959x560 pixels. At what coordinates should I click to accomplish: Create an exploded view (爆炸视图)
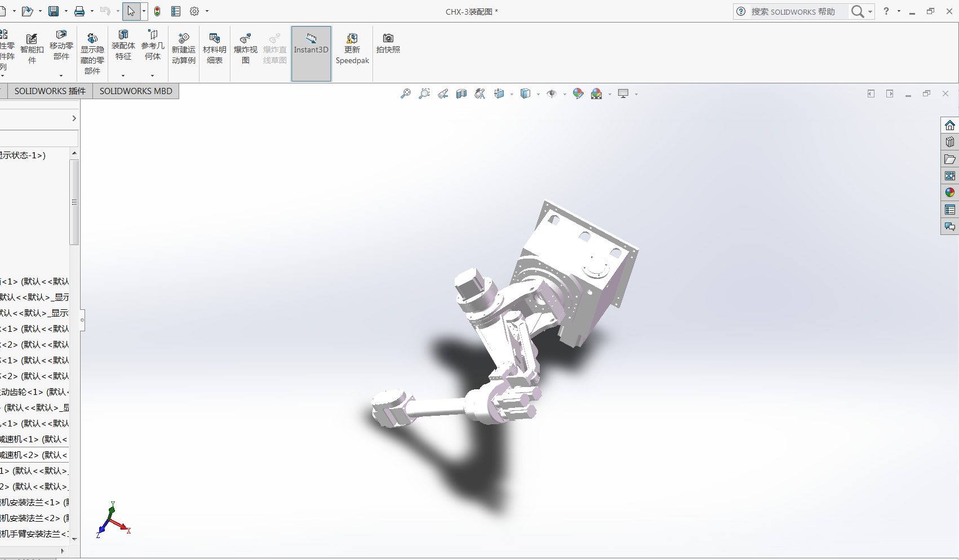tap(246, 49)
